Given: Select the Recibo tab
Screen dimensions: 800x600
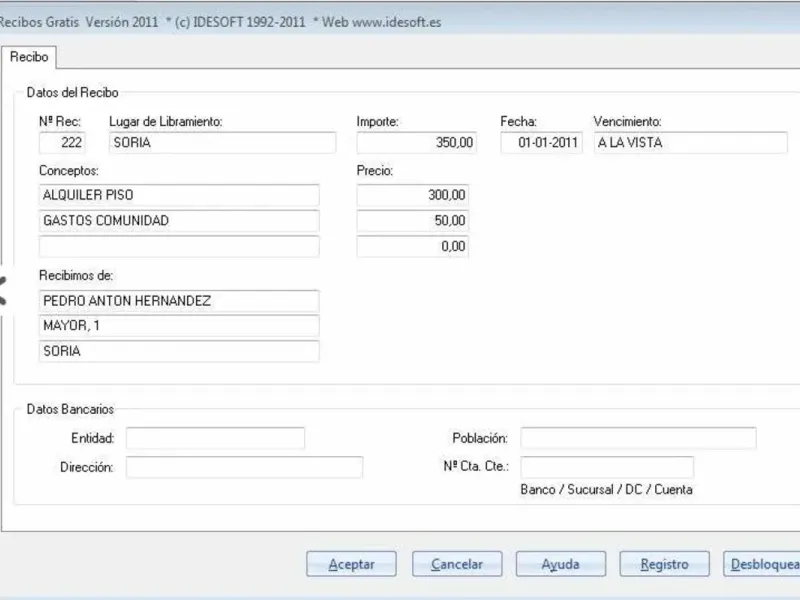Looking at the screenshot, I should coord(29,57).
